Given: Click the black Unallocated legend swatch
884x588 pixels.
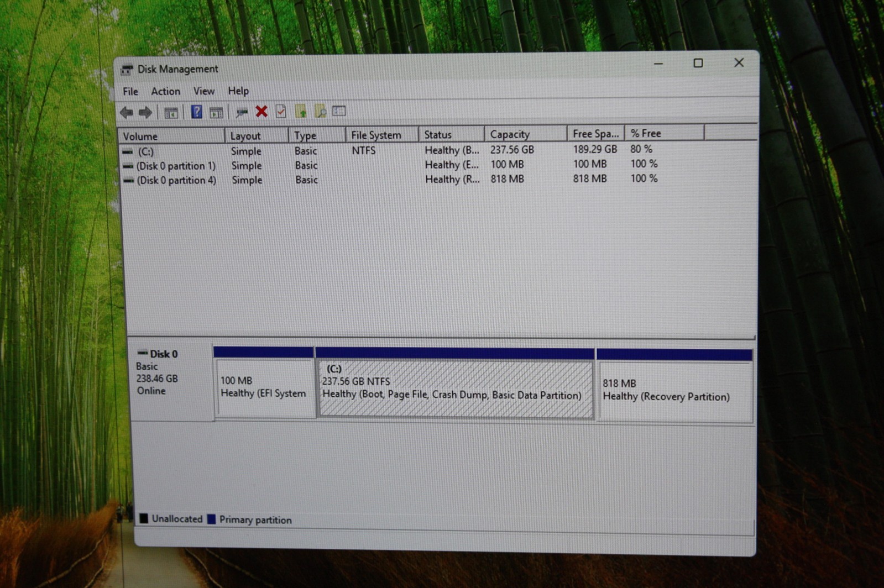Looking at the screenshot, I should [x=144, y=518].
